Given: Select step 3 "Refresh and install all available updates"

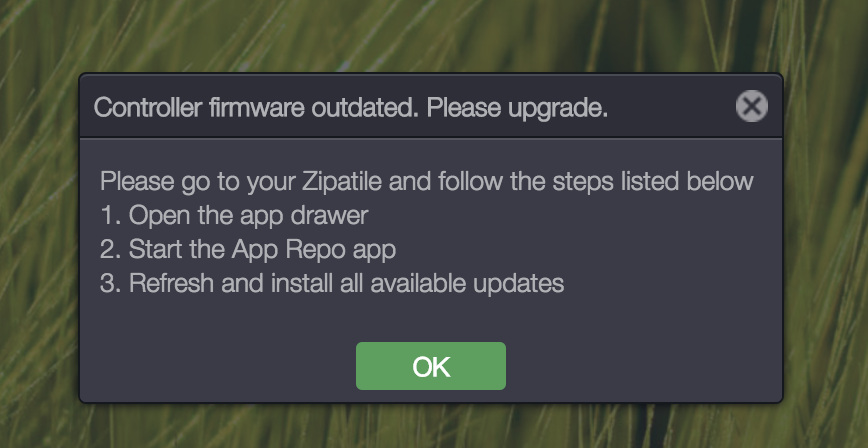Looking at the screenshot, I should pyautogui.click(x=332, y=283).
